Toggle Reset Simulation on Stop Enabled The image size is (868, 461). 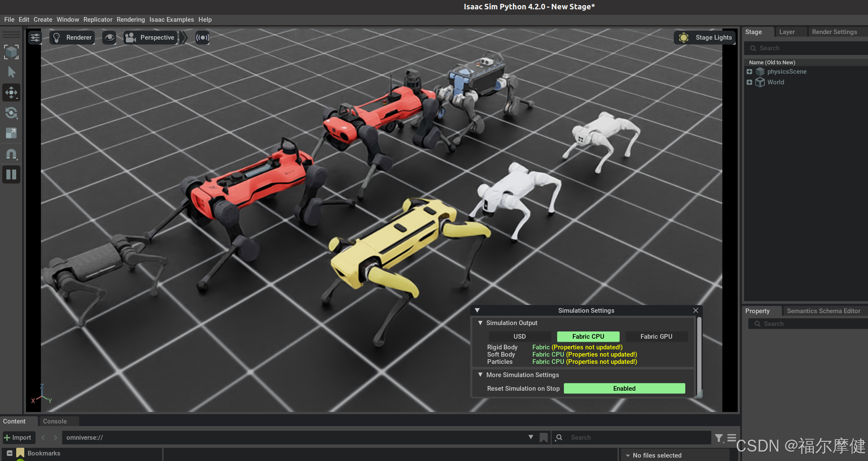pos(624,389)
